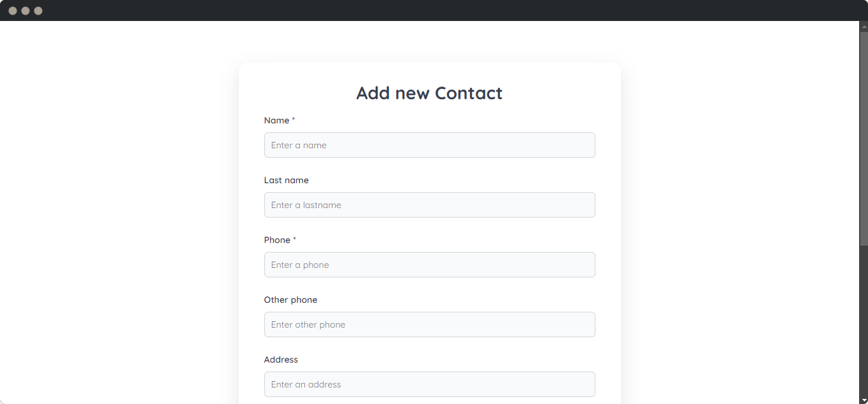Click the Phone input field
Screen dimensions: 868x404
click(x=429, y=265)
